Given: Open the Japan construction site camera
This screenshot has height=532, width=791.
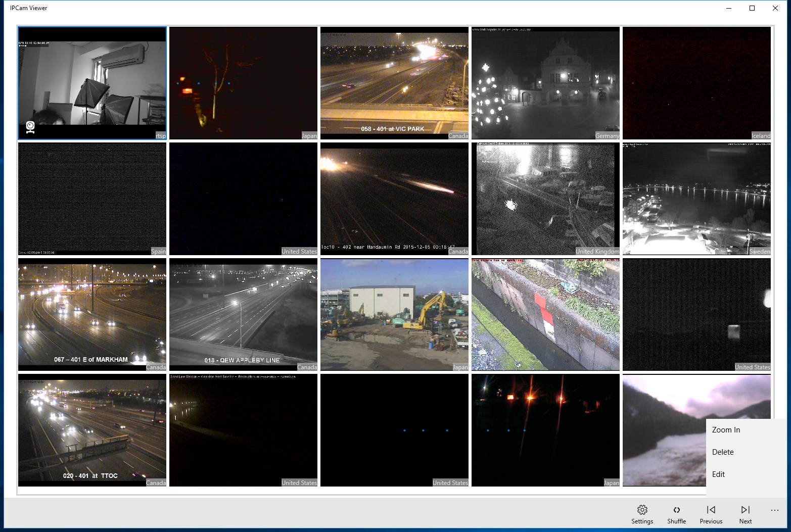Looking at the screenshot, I should (394, 314).
